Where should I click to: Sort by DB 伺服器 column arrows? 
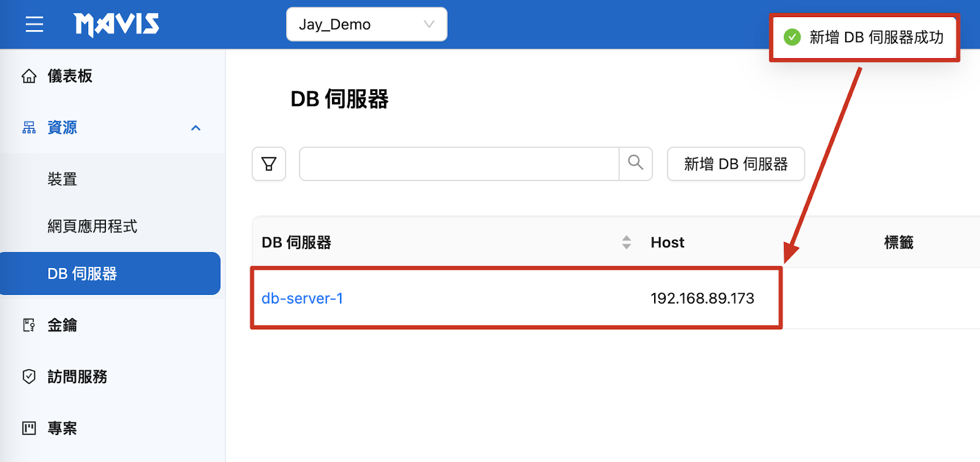[626, 242]
